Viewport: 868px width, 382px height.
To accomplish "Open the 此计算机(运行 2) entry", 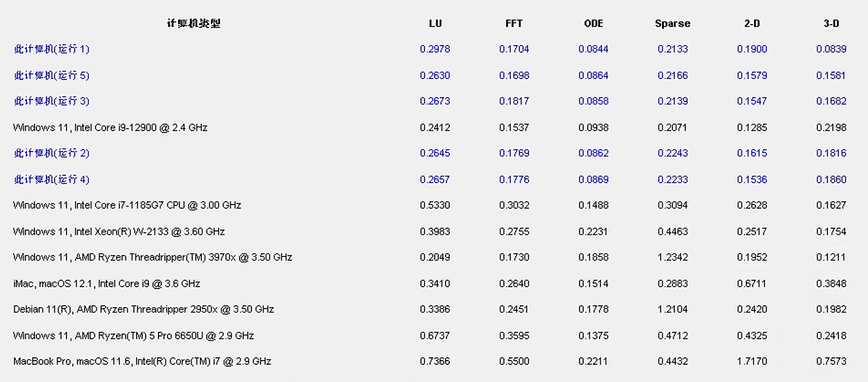I will 52,153.
